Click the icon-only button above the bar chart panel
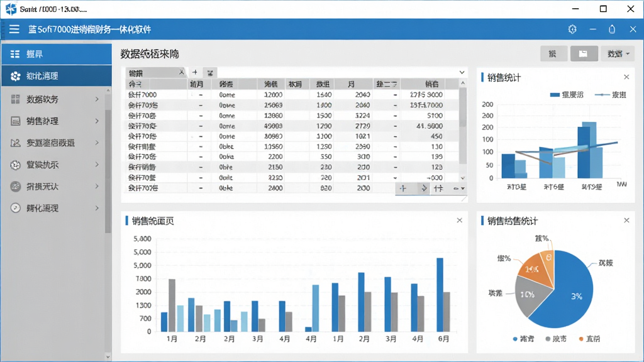 coord(584,54)
